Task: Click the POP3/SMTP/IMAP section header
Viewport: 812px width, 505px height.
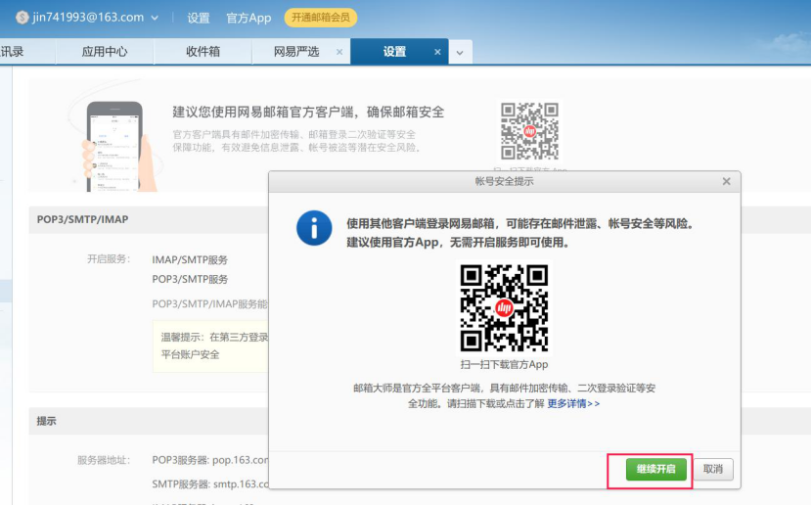Action: (82, 219)
